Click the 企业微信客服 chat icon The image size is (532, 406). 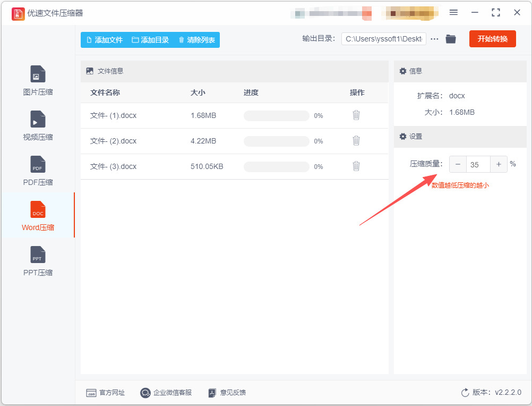145,393
